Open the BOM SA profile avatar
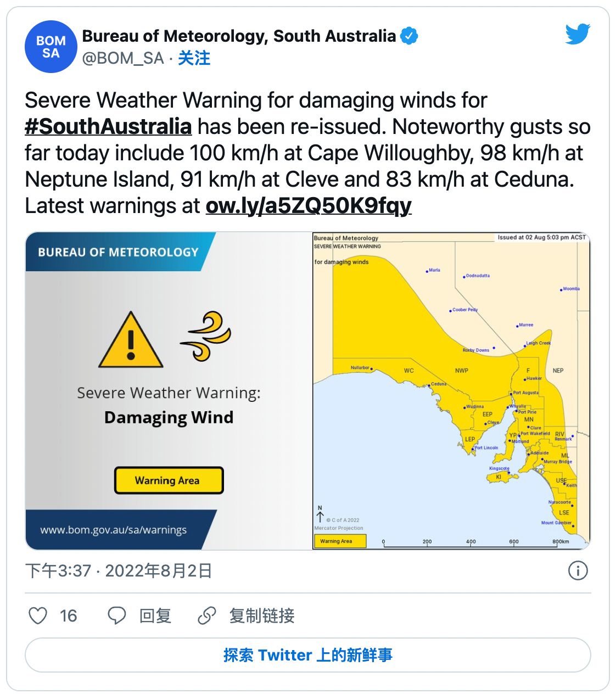The width and height of the screenshot is (616, 694). [x=51, y=47]
